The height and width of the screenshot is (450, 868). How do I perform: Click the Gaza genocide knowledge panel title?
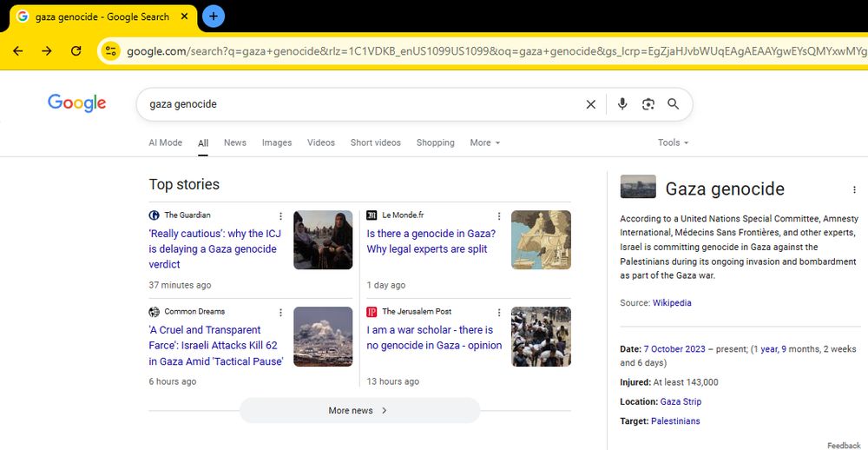[x=725, y=189]
